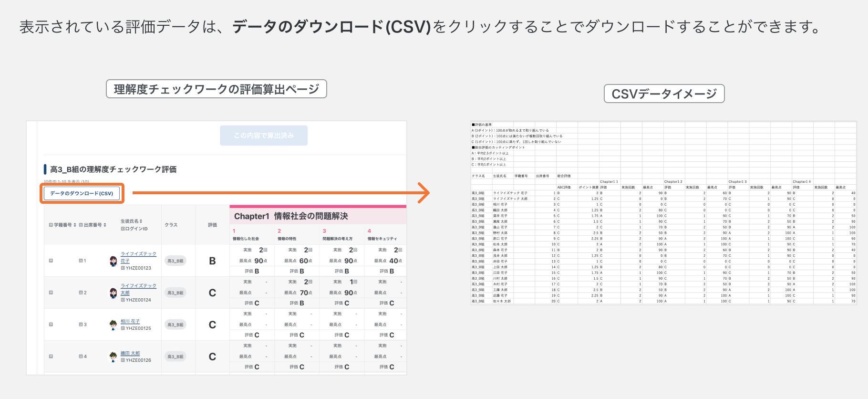Click ID icon next to YHZE00126
Image resolution: width=868 pixels, height=399 pixels.
[123, 360]
